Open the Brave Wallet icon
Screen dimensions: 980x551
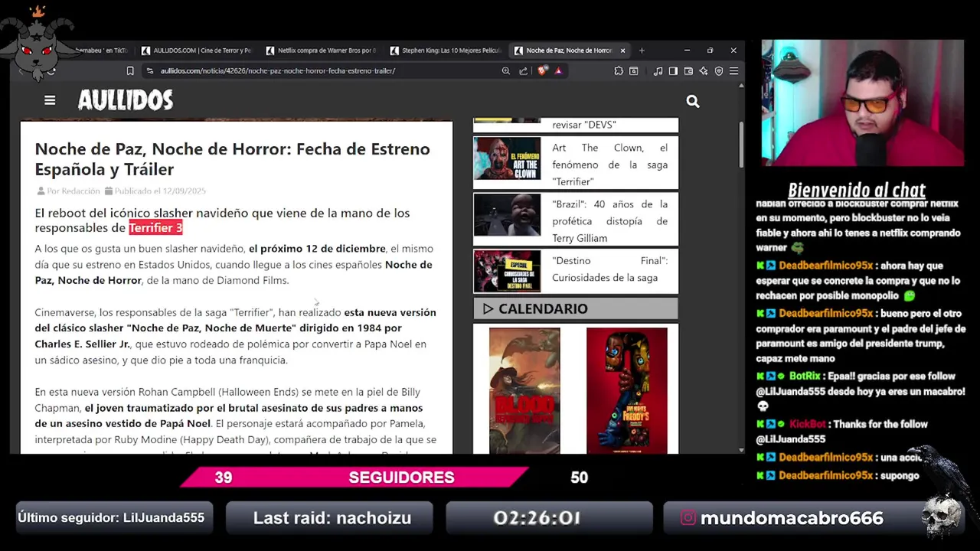click(688, 71)
